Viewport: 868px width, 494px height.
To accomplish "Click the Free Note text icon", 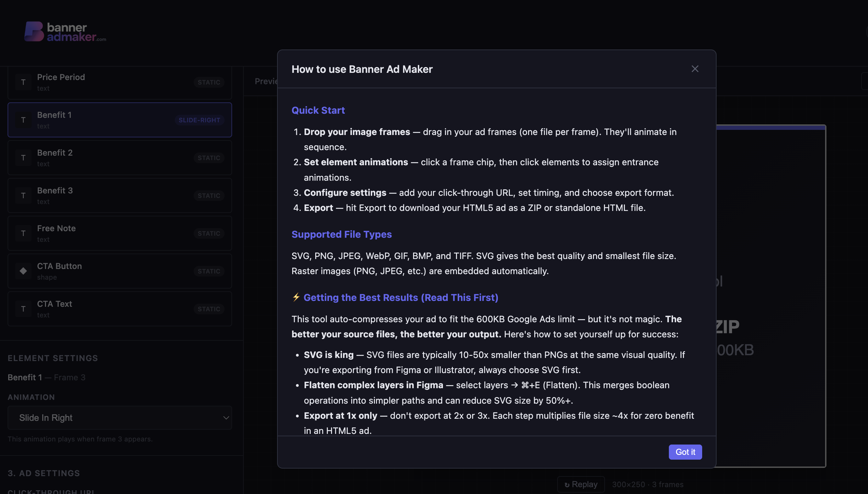I will click(x=23, y=233).
